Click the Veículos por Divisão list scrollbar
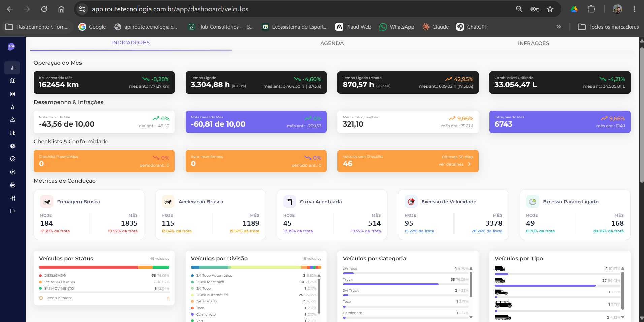644x322 pixels. [x=319, y=295]
